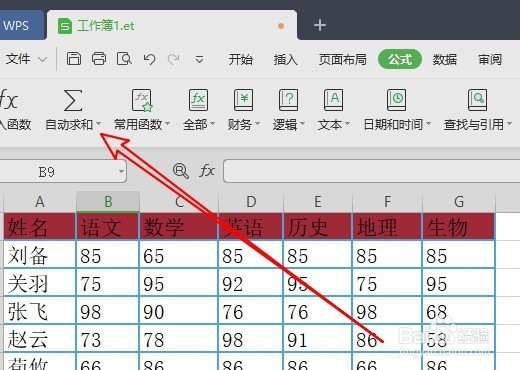Click the Save icon in quick toolbar
This screenshot has height=370, width=520.
74,59
